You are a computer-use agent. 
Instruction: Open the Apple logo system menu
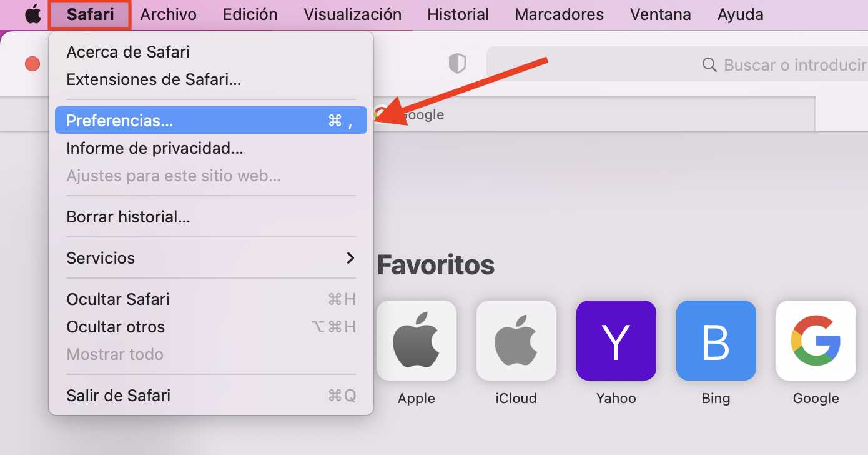pyautogui.click(x=32, y=14)
